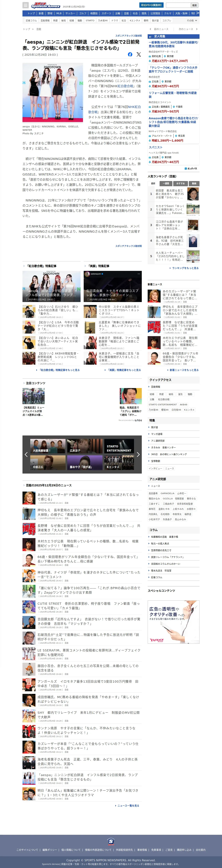The width and height of the screenshot is (222, 868).
Task: Click the Sponichi Annex logo
Action: pyautogui.click(x=45, y=5)
